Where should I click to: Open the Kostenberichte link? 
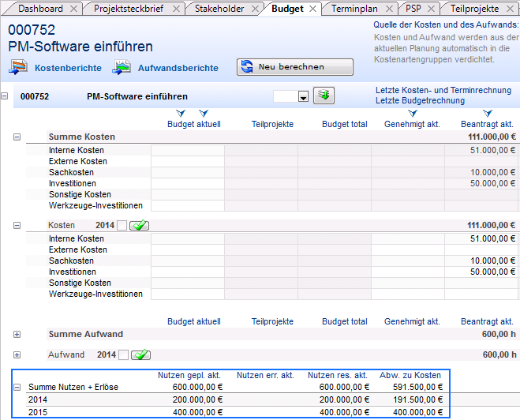point(68,68)
